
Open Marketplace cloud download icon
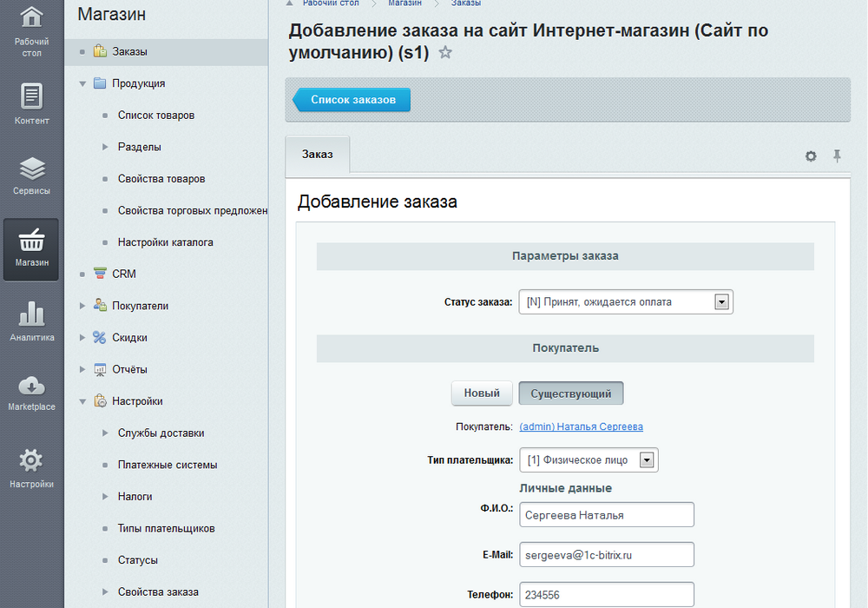pyautogui.click(x=31, y=390)
